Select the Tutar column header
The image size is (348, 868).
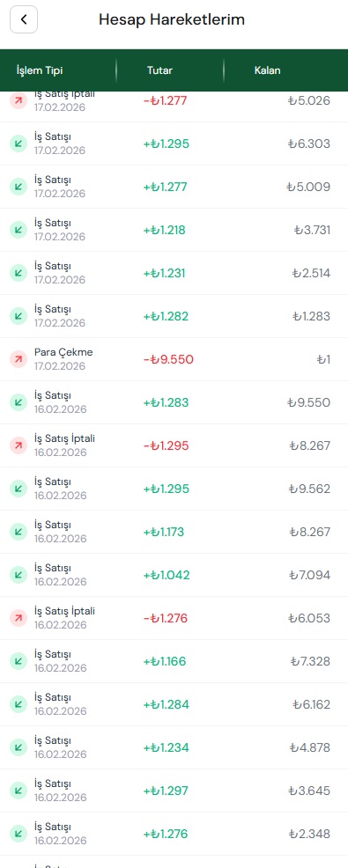159,70
